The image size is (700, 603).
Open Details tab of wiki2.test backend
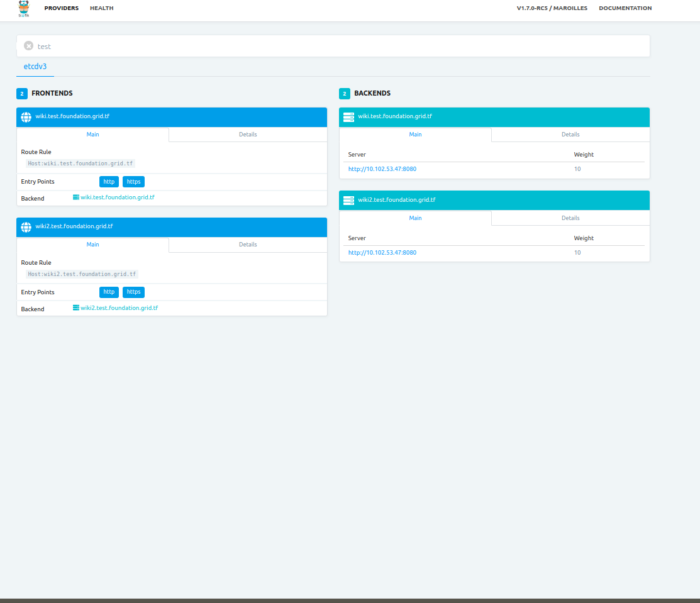[x=570, y=218]
